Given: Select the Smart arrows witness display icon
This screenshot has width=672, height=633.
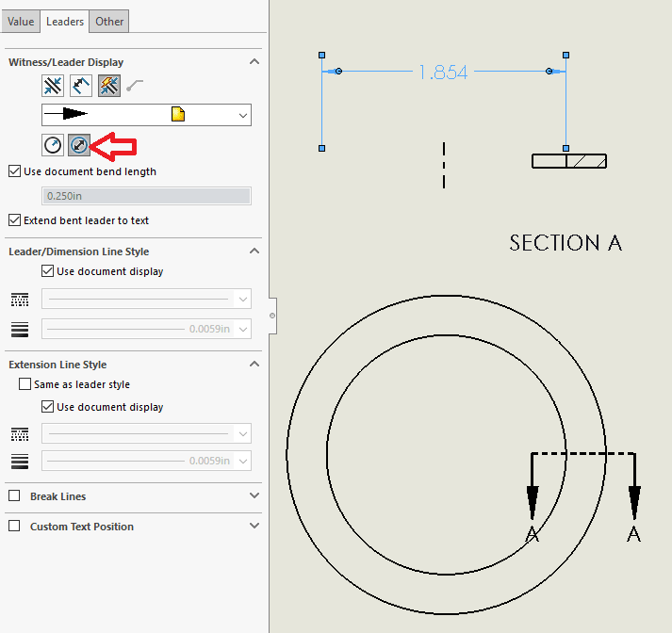Looking at the screenshot, I should pyautogui.click(x=108, y=86).
